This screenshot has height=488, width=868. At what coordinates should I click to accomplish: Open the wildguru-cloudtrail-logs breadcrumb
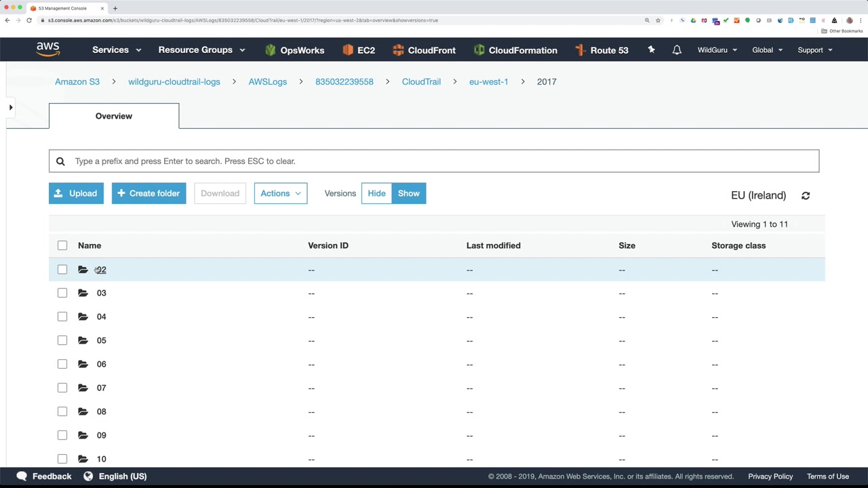[x=174, y=81]
